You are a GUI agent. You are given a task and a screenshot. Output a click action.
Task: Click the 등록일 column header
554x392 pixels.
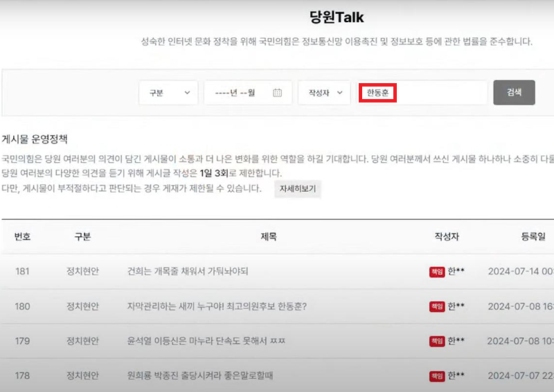coord(533,236)
